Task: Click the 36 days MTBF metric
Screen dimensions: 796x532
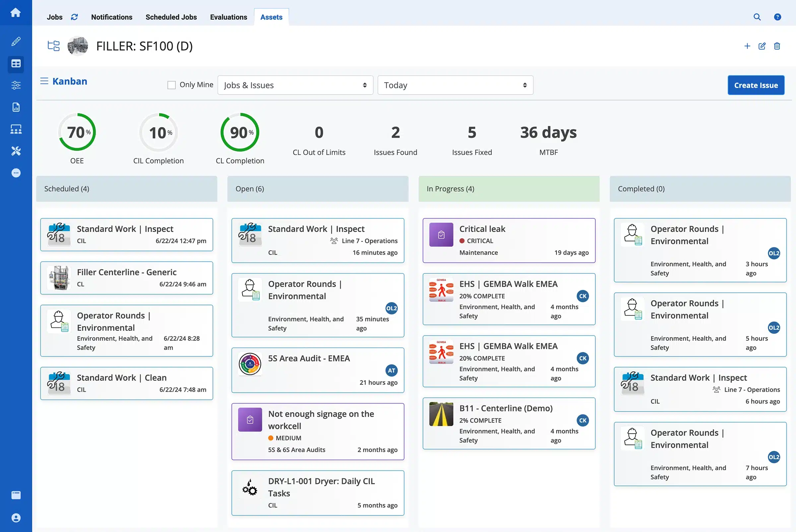Action: coord(548,140)
